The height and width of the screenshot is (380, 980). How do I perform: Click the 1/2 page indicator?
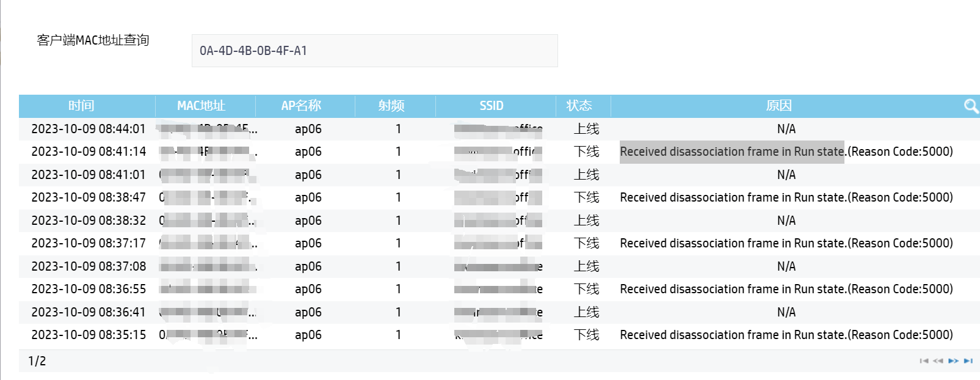pyautogui.click(x=37, y=361)
